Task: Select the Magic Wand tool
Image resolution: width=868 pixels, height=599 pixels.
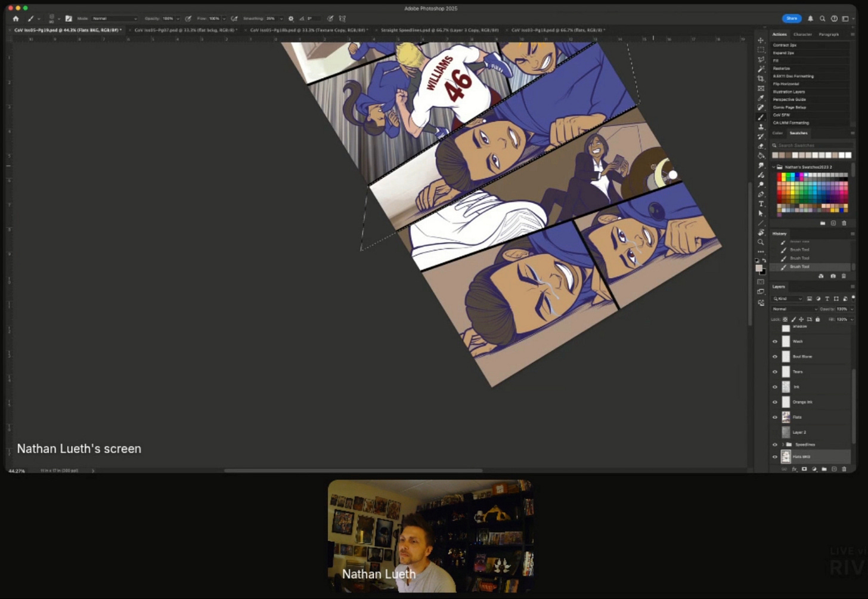Action: tap(761, 69)
